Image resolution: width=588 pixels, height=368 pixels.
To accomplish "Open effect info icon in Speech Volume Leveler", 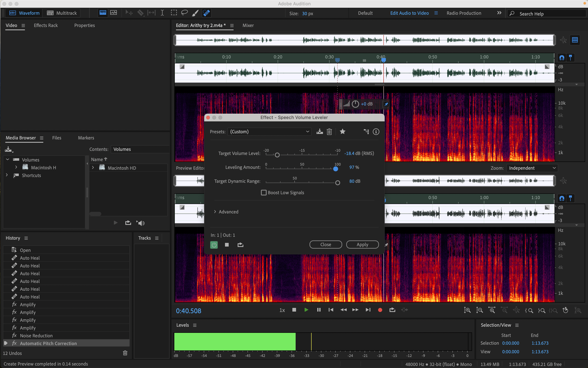I will (376, 132).
